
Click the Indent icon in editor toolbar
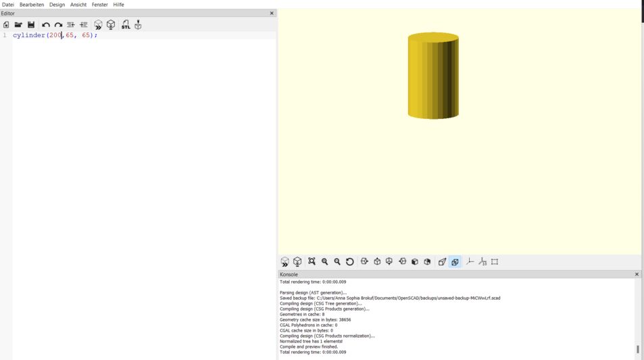coord(83,25)
